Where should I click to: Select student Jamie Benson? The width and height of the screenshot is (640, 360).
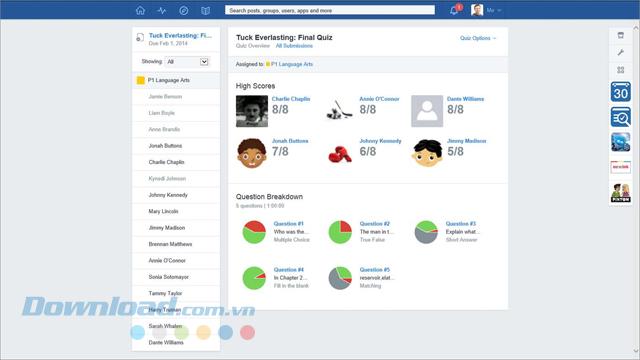coord(165,97)
